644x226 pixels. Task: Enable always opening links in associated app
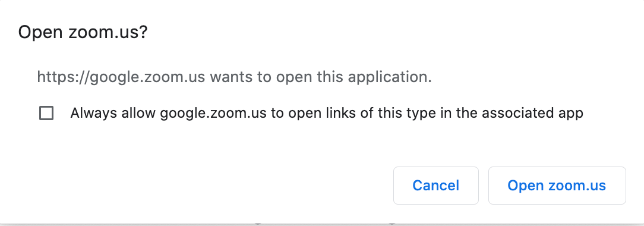[x=46, y=113]
